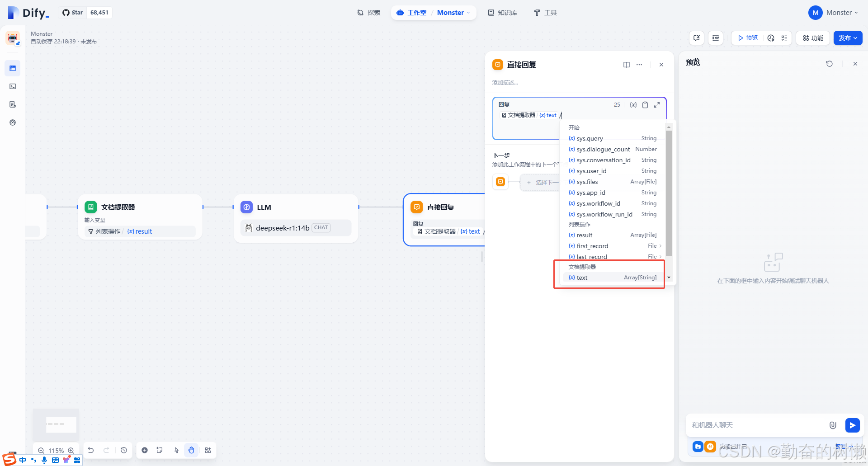Image resolution: width=868 pixels, height=466 pixels.
Task: Select sys.dialogue_count variable
Action: coord(613,149)
